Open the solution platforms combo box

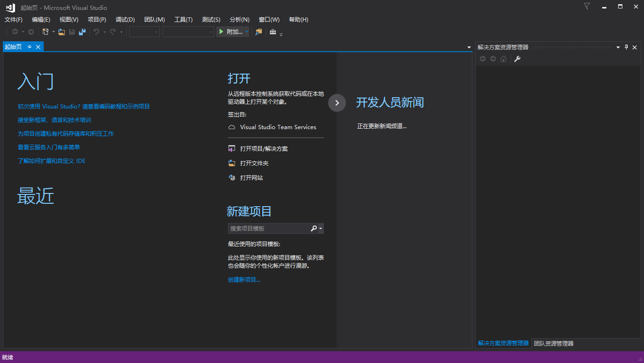tap(188, 31)
